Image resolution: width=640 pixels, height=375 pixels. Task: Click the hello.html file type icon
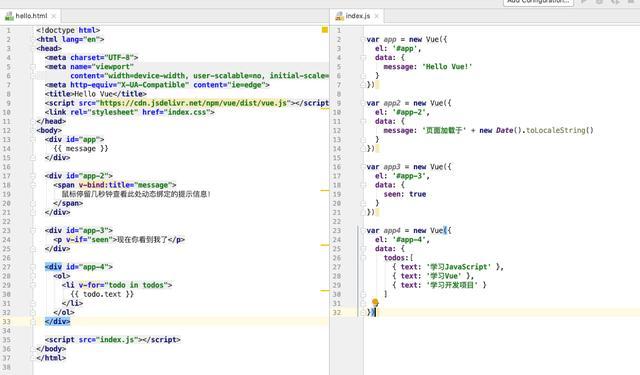(x=9, y=16)
